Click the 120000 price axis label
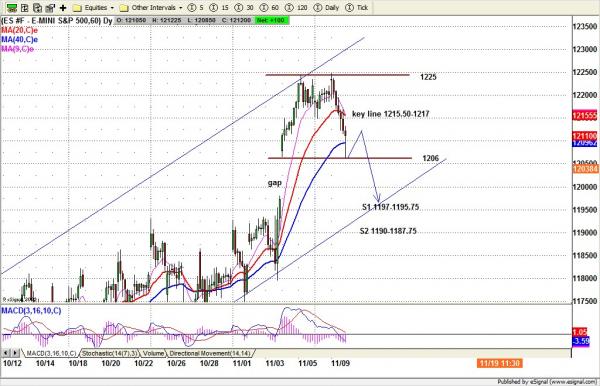 pos(585,187)
